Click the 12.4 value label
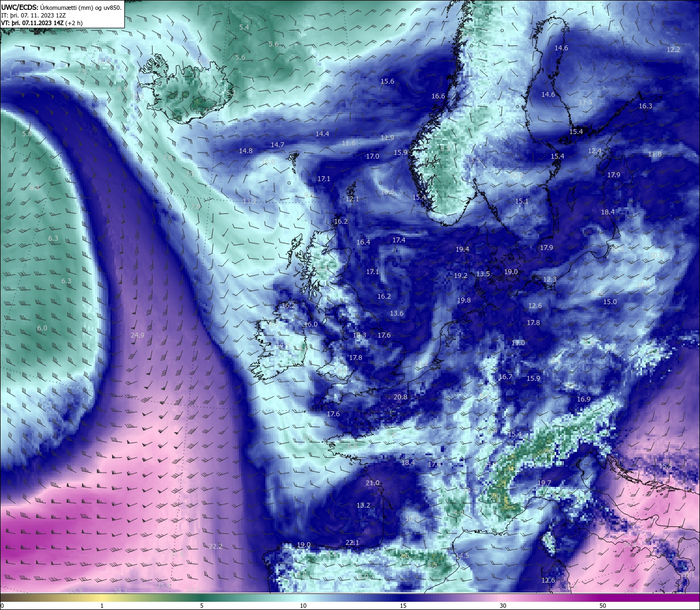This screenshot has width=700, height=610. click(594, 151)
